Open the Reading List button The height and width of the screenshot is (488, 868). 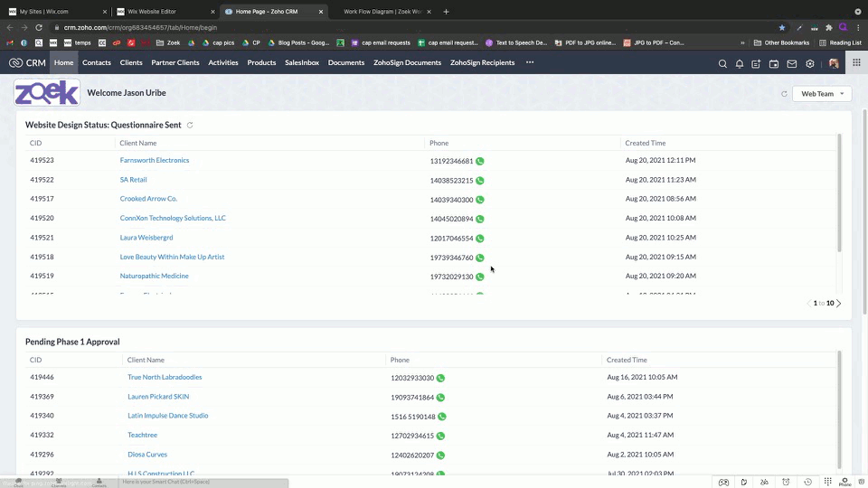(840, 42)
